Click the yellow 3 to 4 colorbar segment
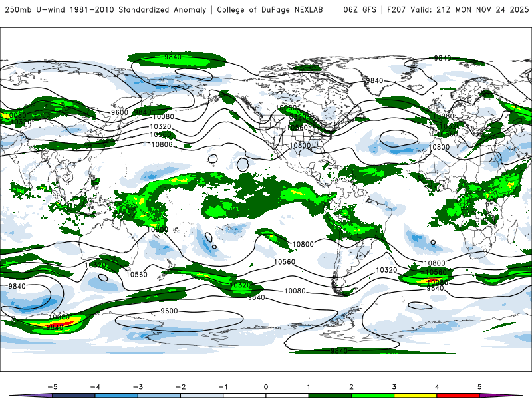The width and height of the screenshot is (532, 399). [415, 396]
